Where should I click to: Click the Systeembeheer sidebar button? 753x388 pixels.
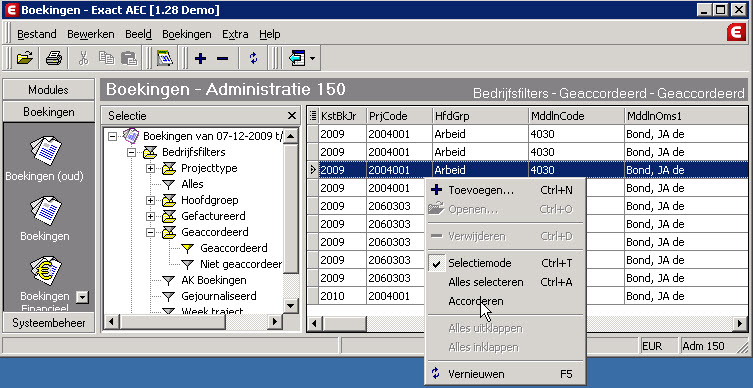click(49, 323)
